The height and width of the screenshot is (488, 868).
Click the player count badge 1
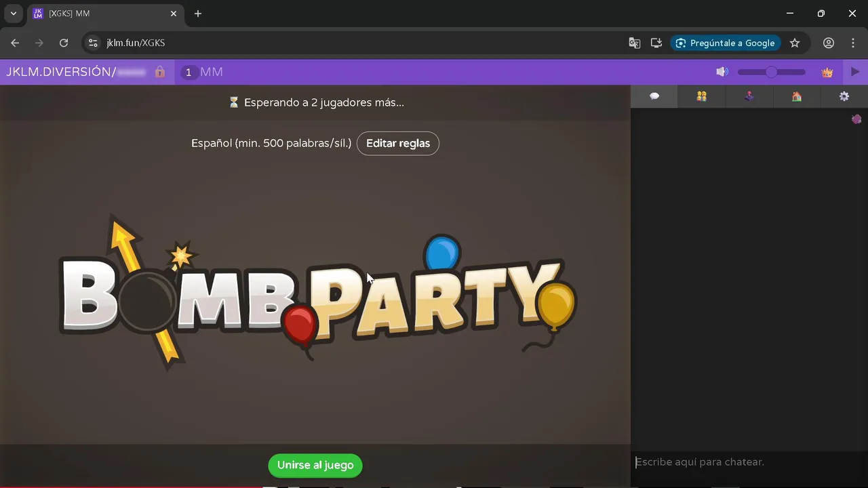189,72
